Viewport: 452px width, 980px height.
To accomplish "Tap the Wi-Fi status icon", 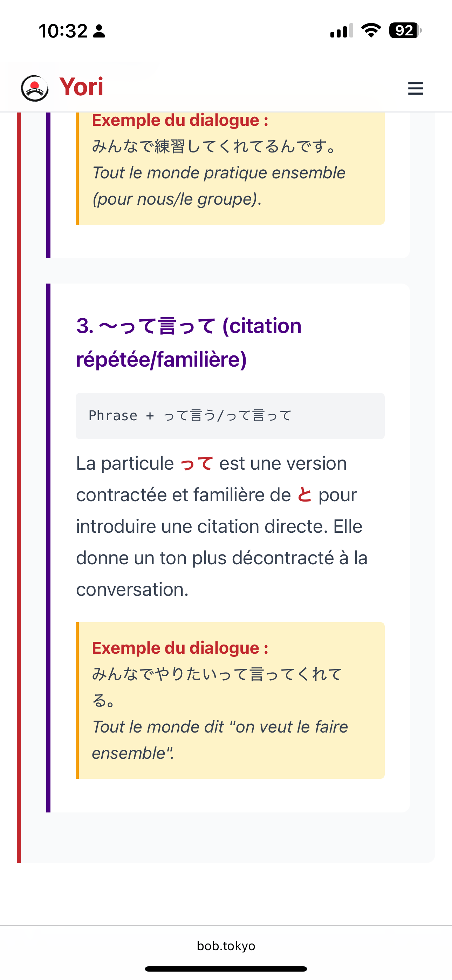I will click(371, 30).
